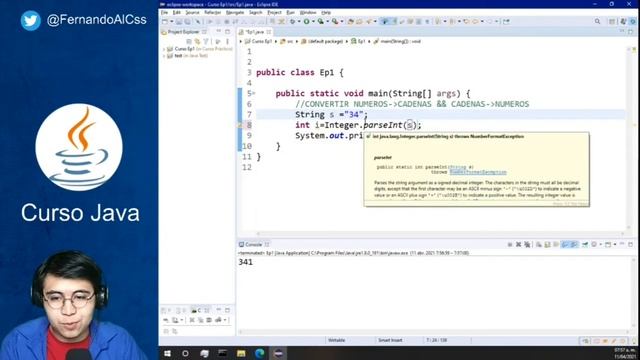Viewport: 640px width, 360px height.
Task: Toggle Pin Console button
Action: point(585,244)
